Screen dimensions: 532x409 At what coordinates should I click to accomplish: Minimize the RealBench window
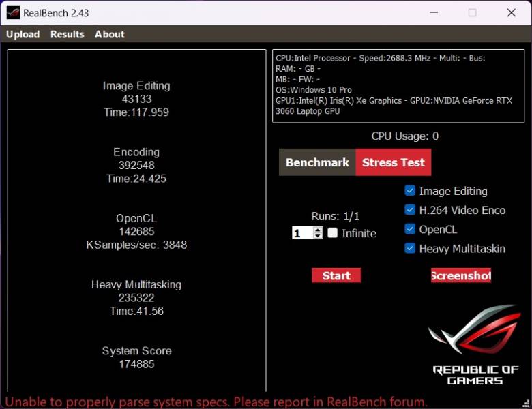[434, 12]
